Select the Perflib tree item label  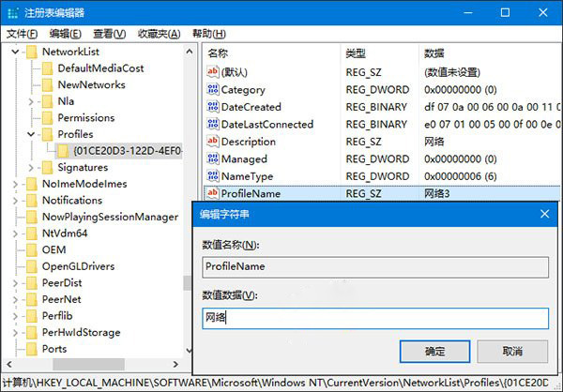point(57,316)
